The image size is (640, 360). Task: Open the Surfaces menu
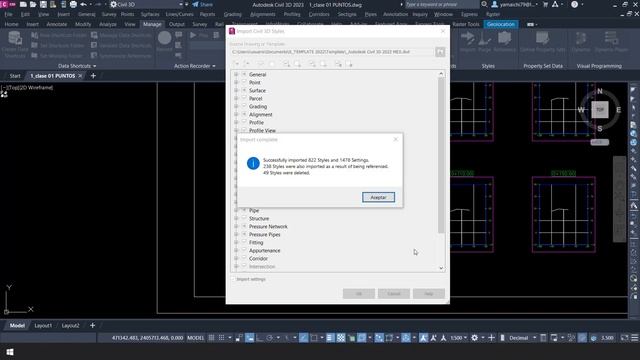[150, 14]
